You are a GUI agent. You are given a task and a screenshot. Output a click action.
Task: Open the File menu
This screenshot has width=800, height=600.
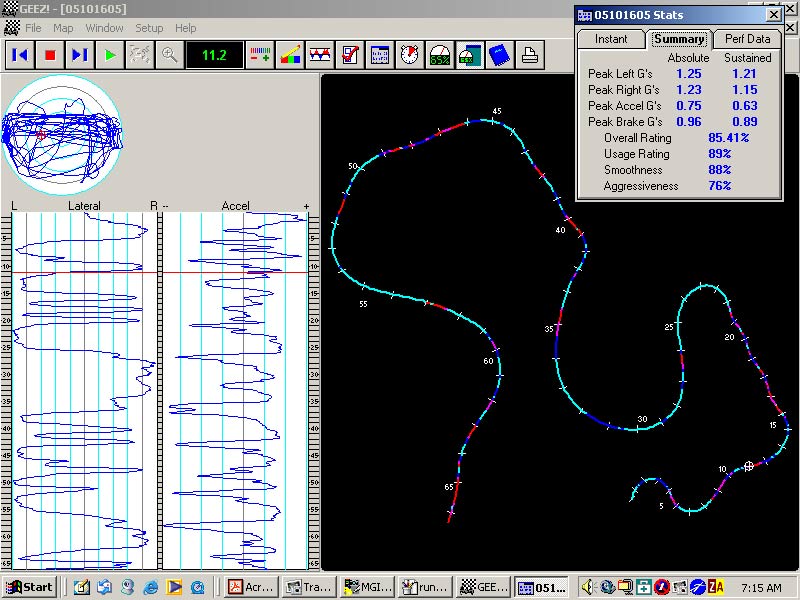pos(33,28)
